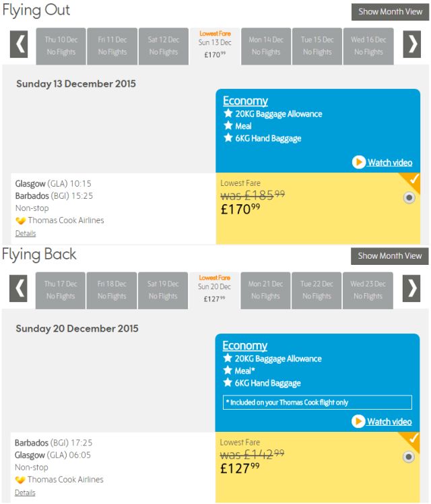Screen dimensions: 431x504
Task: Select the Thu 17 Dec date tab
Action: coord(61,290)
